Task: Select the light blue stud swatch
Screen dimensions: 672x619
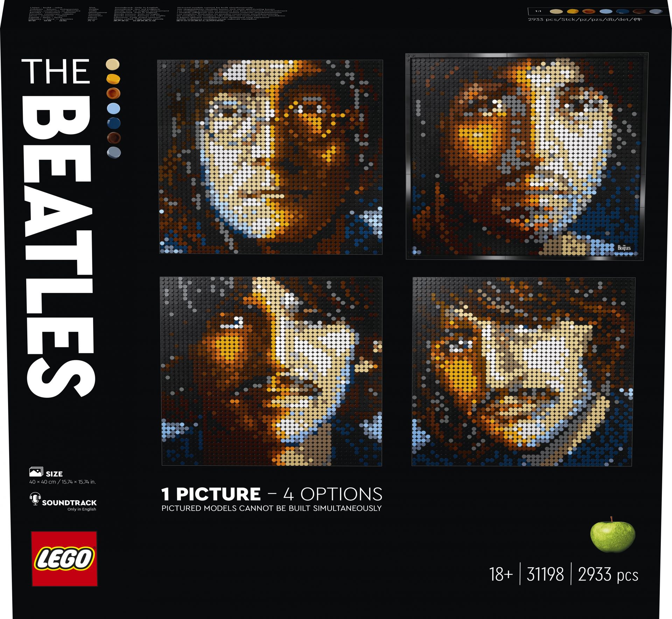Action: point(113,109)
